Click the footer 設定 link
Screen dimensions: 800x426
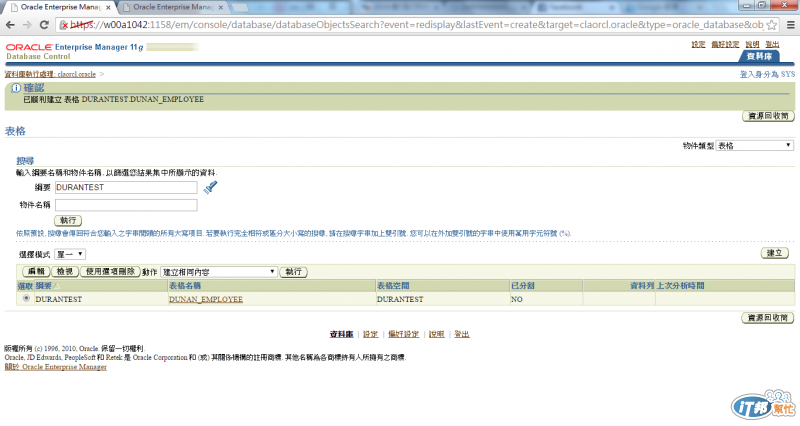point(370,334)
